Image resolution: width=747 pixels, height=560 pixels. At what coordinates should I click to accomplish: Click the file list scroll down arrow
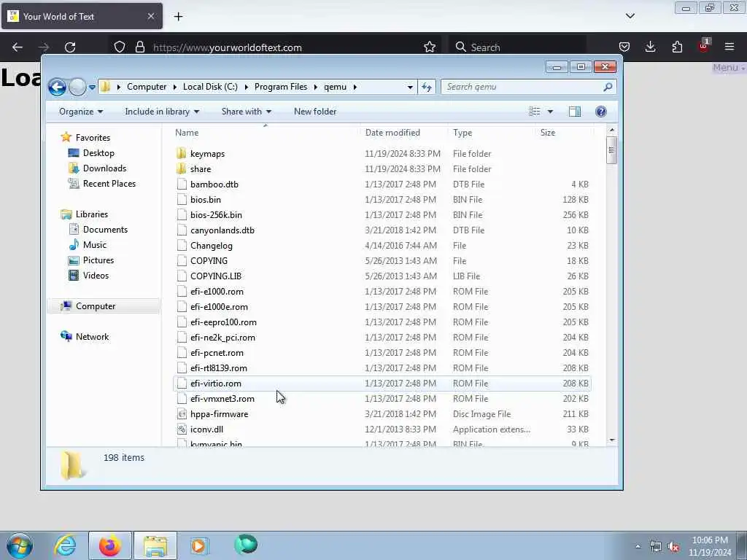(x=612, y=440)
